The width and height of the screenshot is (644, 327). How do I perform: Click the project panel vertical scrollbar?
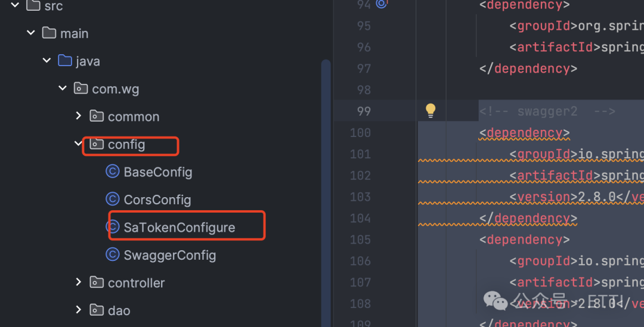(326, 179)
